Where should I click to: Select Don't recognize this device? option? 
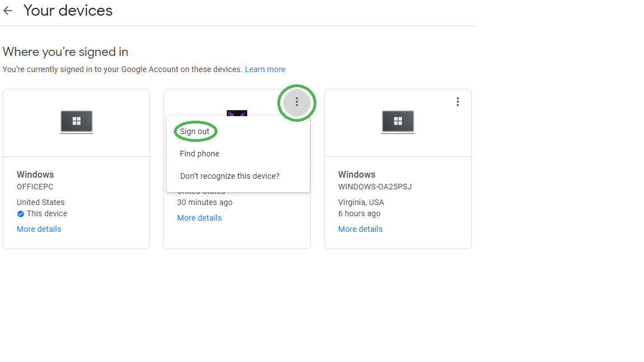point(230,175)
